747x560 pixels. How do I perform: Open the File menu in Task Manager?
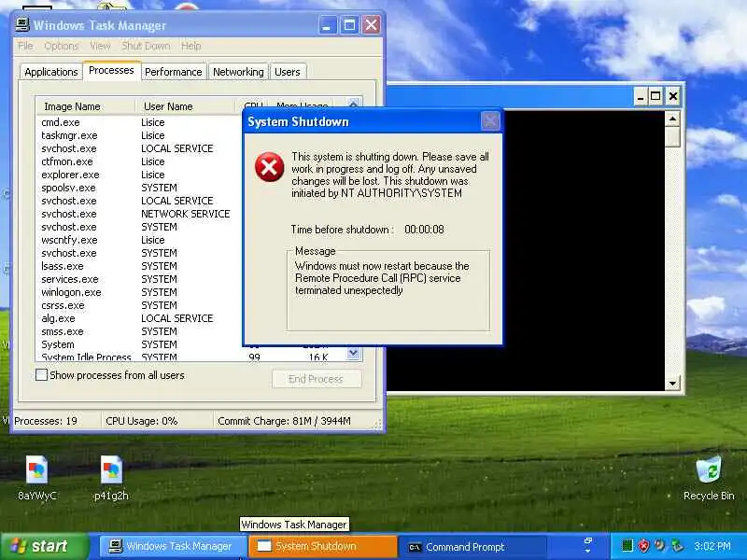click(x=25, y=46)
